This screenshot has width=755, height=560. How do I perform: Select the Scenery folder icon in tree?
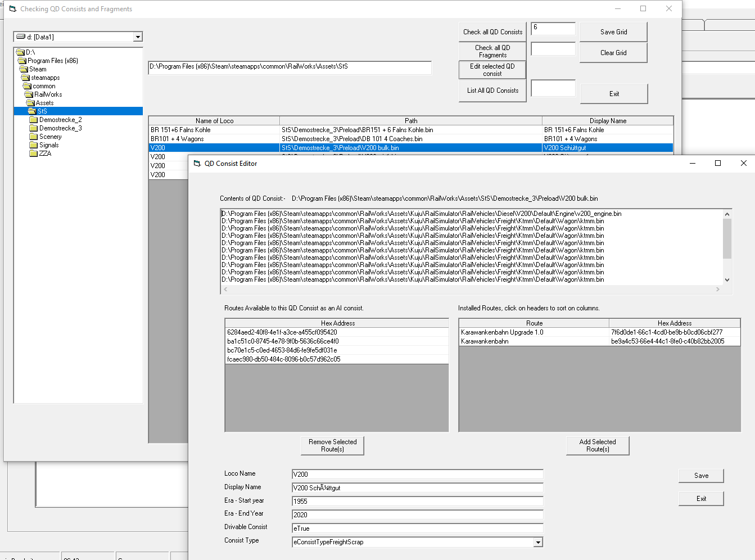[x=33, y=137]
